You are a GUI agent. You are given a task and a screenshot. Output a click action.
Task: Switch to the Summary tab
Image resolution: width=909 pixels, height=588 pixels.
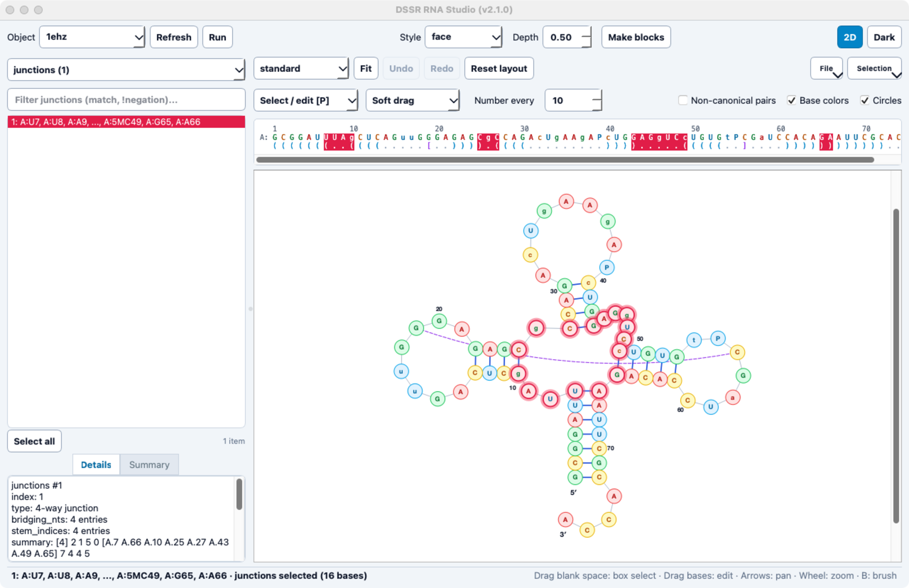(149, 465)
